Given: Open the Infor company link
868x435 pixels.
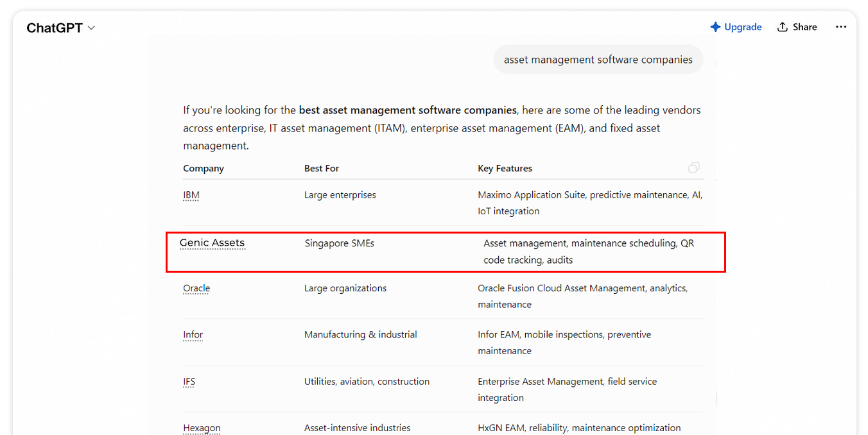Looking at the screenshot, I should pyautogui.click(x=193, y=335).
